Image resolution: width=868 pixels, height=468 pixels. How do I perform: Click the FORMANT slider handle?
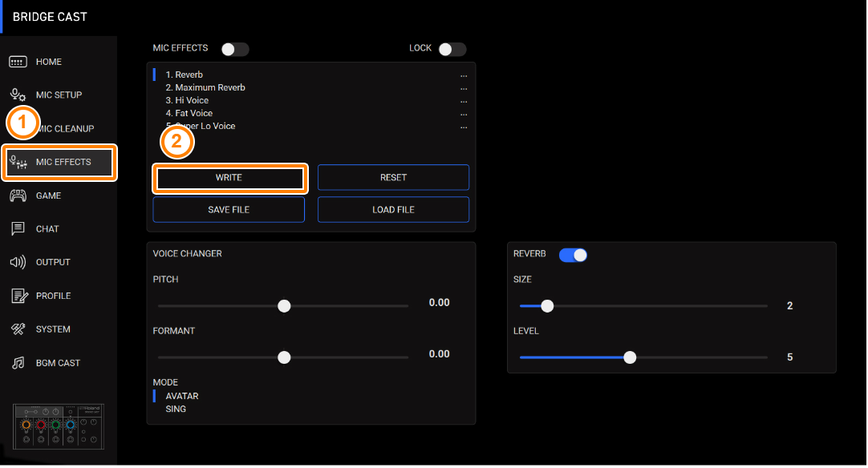[x=284, y=357]
